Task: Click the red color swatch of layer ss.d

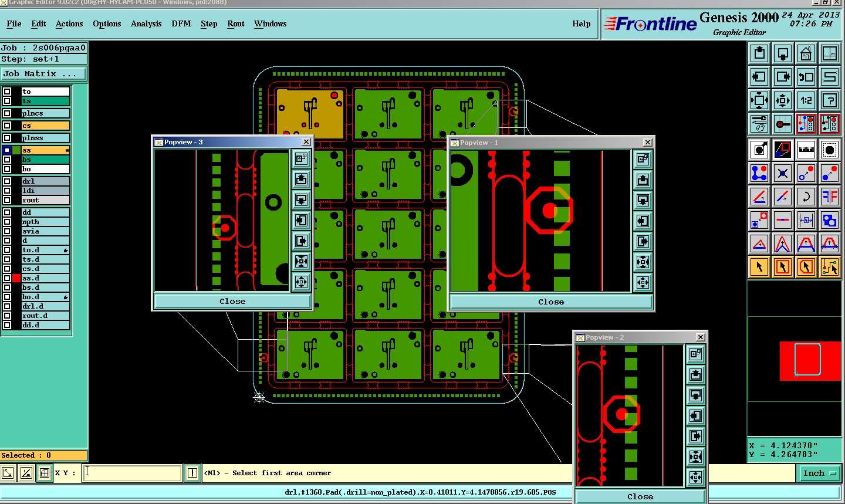Action: pyautogui.click(x=16, y=278)
